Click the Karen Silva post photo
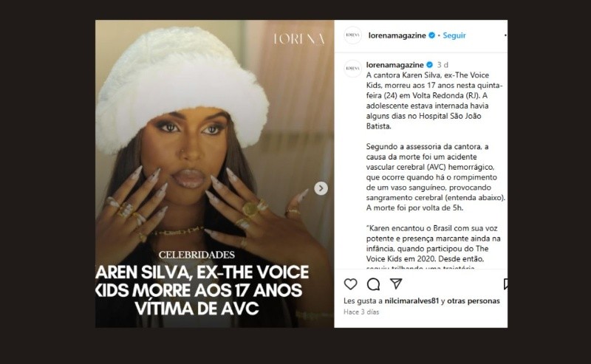The image size is (591, 364). 214,174
